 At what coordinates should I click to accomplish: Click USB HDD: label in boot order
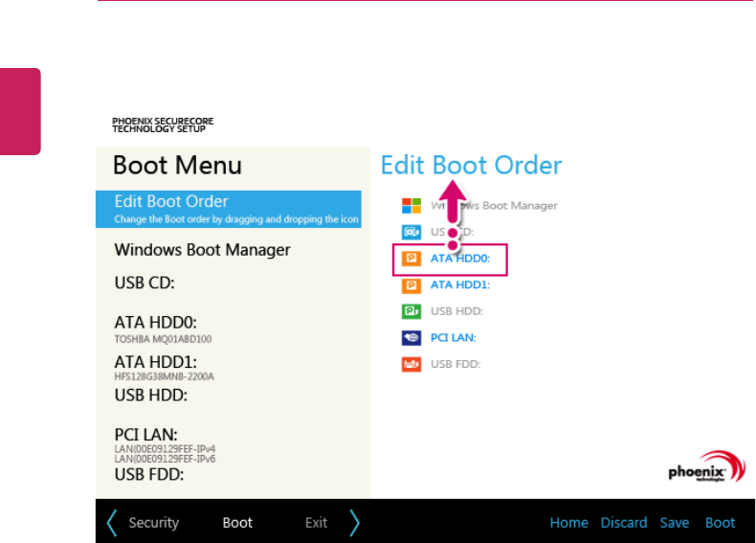[x=457, y=312]
